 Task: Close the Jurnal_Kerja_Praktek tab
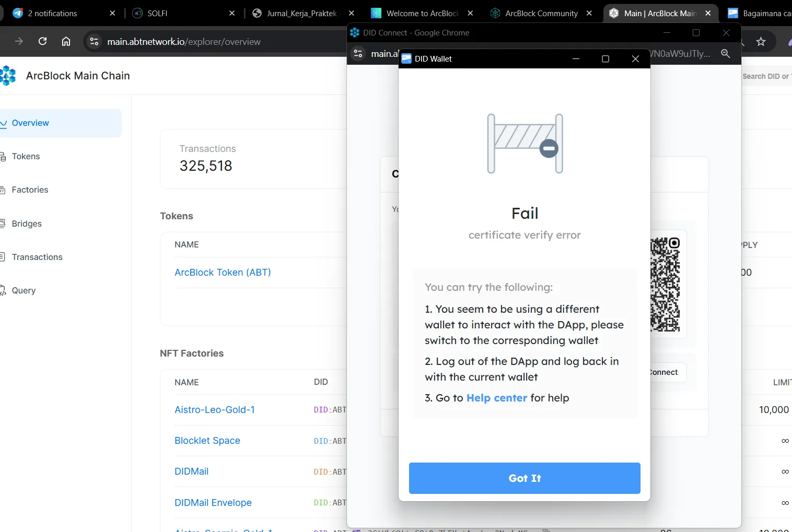pos(352,13)
